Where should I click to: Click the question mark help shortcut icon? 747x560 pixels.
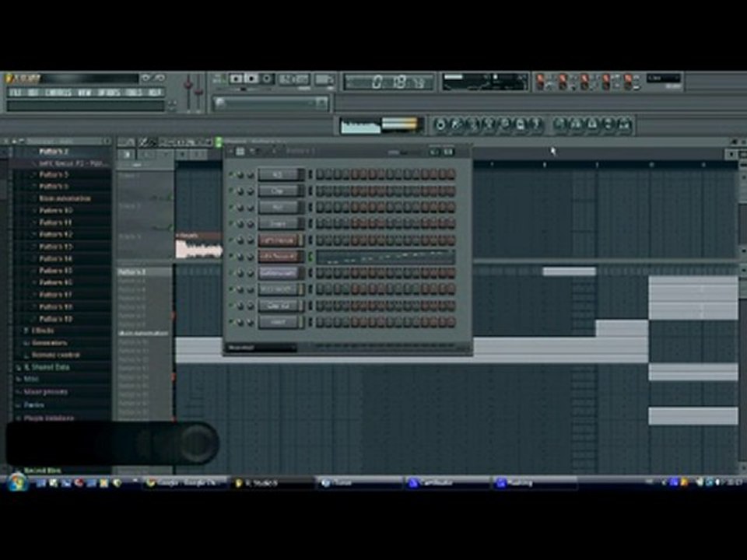tap(536, 124)
